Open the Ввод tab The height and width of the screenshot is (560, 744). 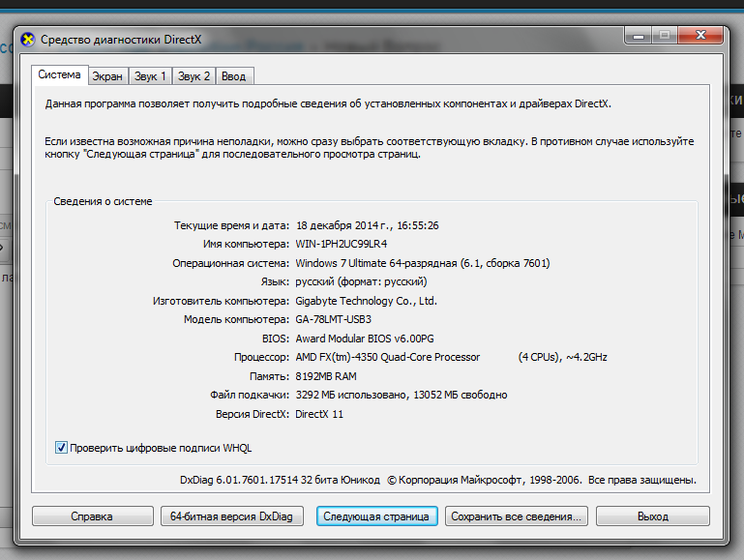coord(234,76)
